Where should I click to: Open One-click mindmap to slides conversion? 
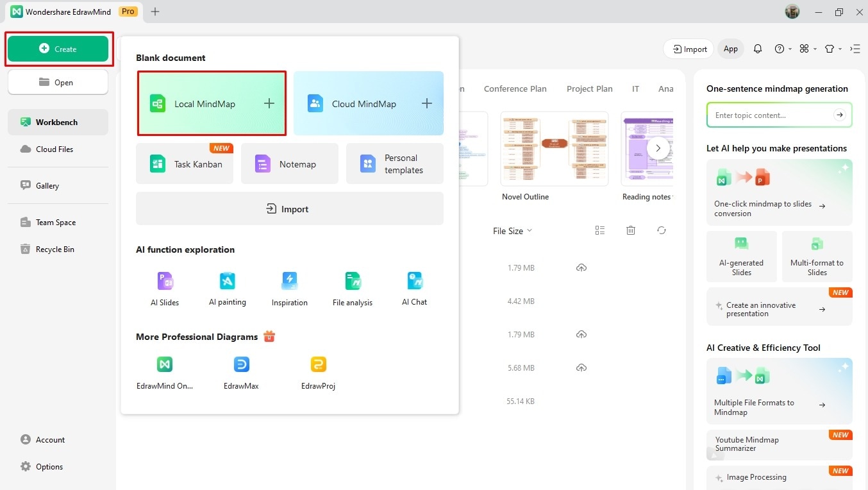[x=780, y=192]
